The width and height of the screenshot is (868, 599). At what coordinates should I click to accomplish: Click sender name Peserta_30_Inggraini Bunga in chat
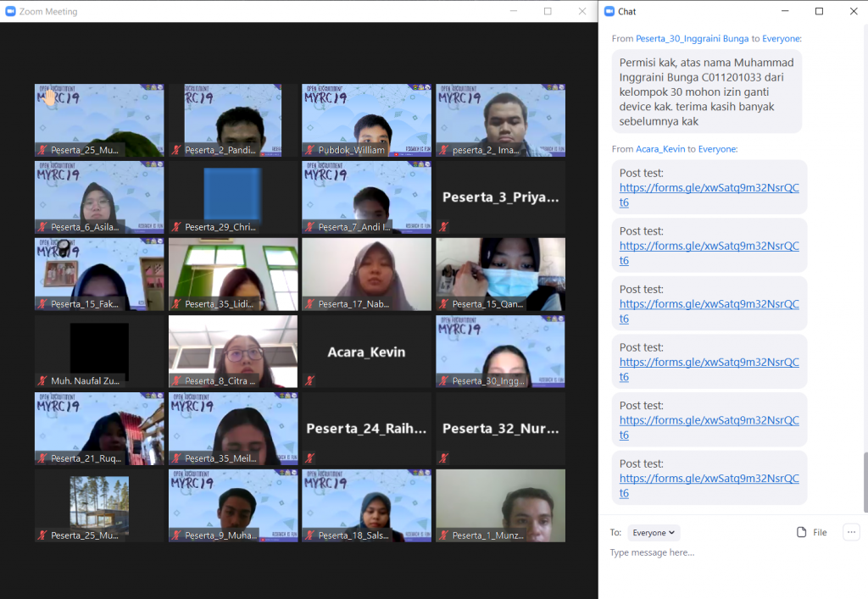tap(692, 38)
